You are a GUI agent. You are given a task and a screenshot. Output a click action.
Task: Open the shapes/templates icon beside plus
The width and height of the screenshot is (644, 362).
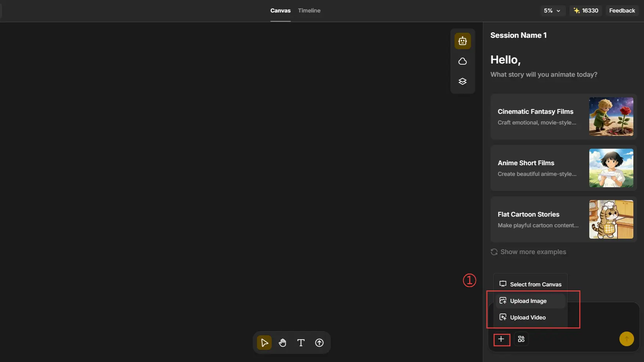pos(521,339)
